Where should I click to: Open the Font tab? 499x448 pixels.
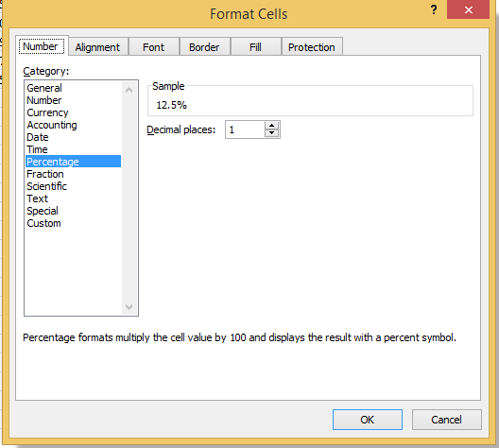(x=153, y=47)
